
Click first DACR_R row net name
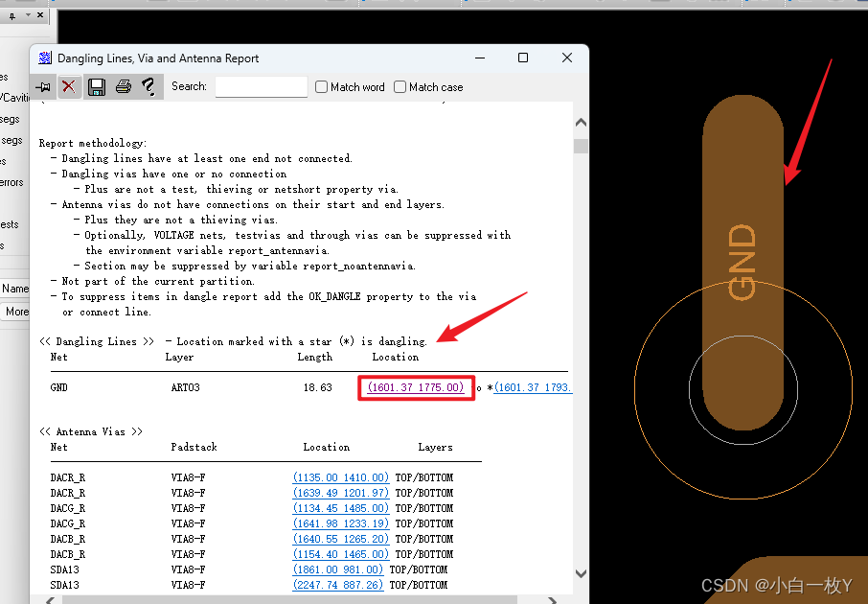pos(67,477)
